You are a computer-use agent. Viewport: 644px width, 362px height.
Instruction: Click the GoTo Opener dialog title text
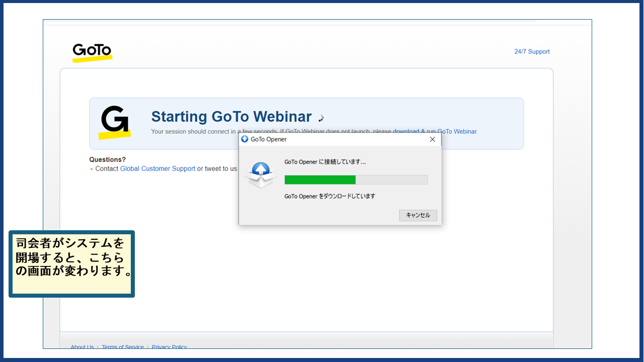coord(269,139)
